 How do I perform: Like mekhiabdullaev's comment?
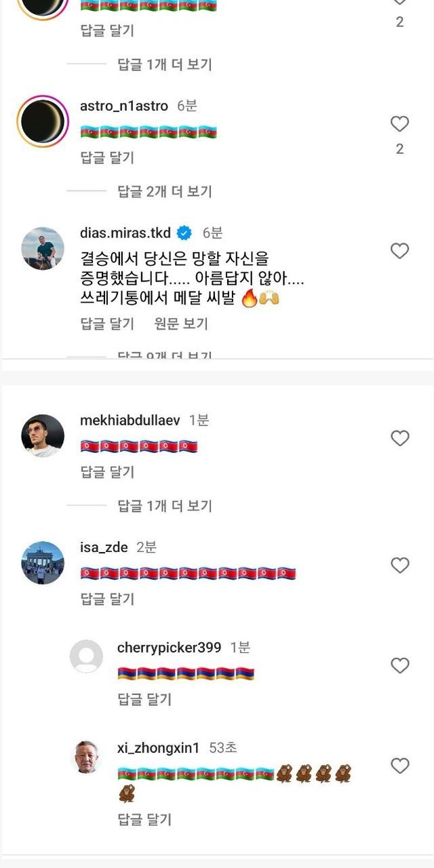point(399,438)
